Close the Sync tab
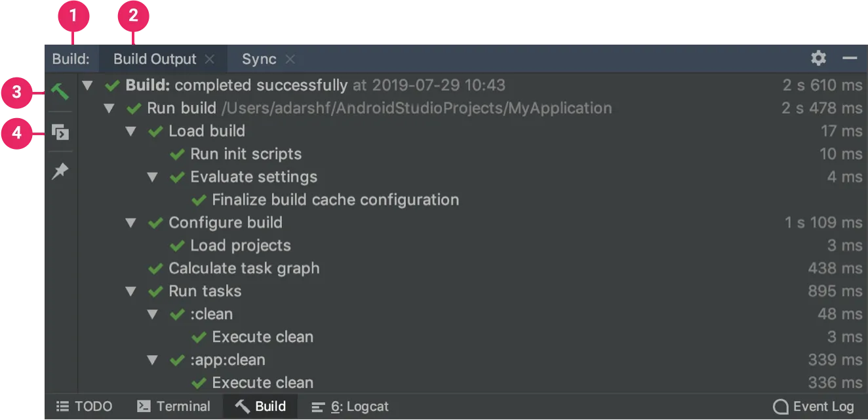Image resolution: width=868 pixels, height=420 pixels. [x=290, y=59]
